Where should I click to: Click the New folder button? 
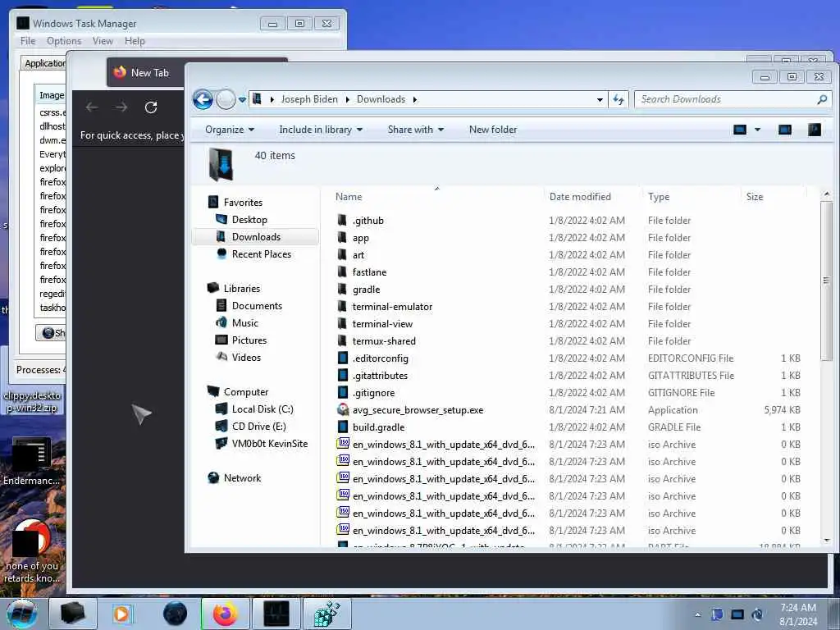point(493,130)
